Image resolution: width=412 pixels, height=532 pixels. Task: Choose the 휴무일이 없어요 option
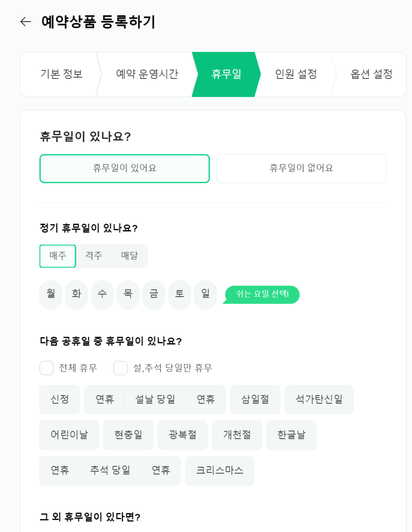(x=301, y=168)
